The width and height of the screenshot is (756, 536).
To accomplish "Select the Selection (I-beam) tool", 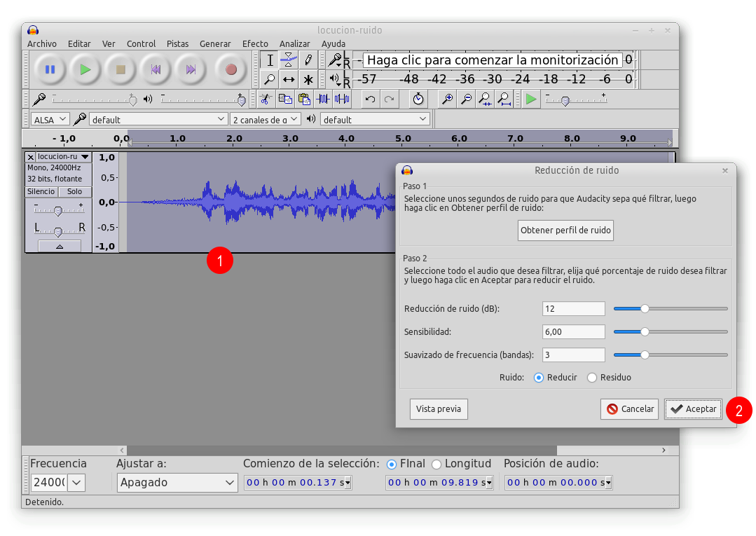I will 270,60.
